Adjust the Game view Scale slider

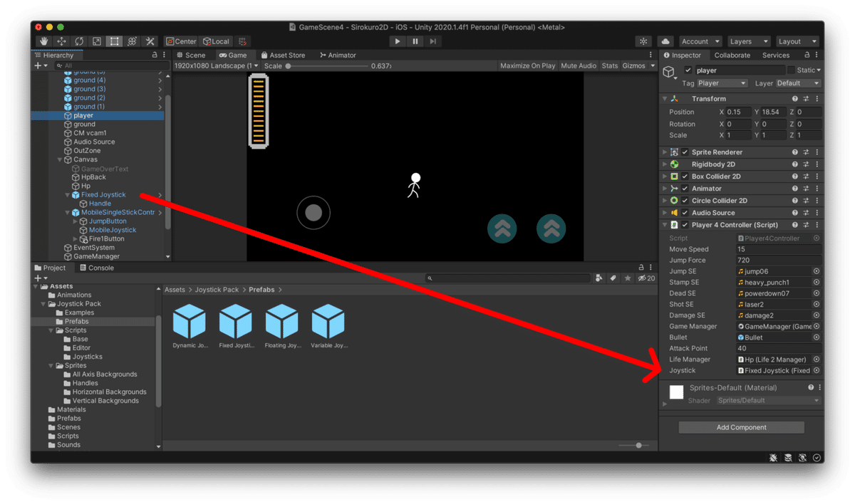pos(326,65)
